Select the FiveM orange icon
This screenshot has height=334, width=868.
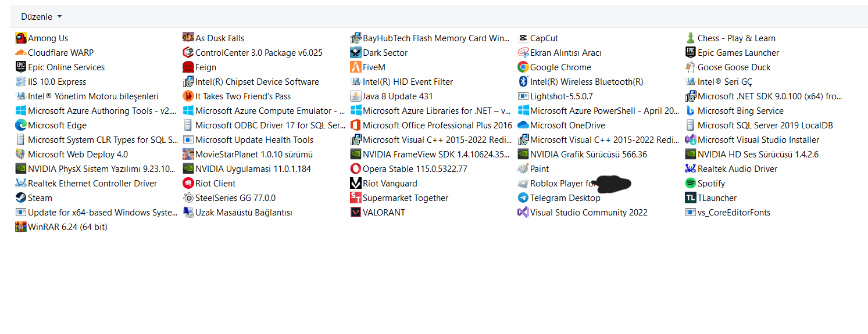click(356, 67)
